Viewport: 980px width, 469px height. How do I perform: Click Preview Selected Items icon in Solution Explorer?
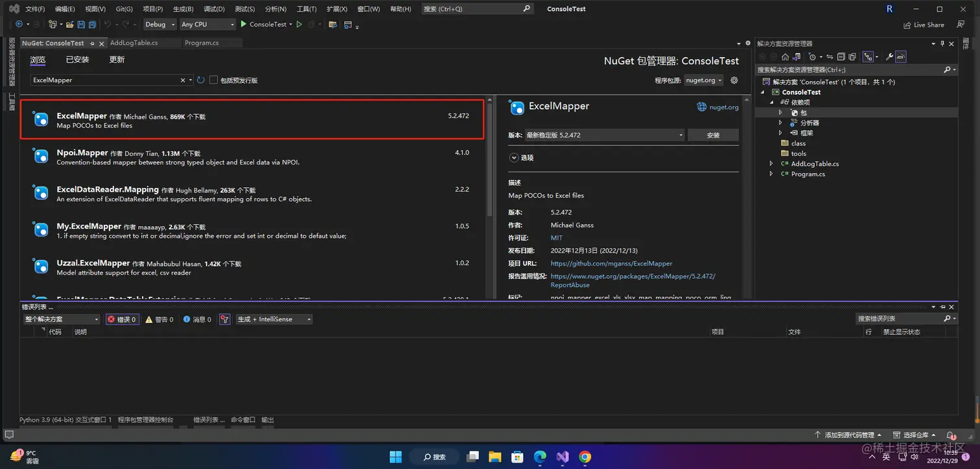click(901, 57)
